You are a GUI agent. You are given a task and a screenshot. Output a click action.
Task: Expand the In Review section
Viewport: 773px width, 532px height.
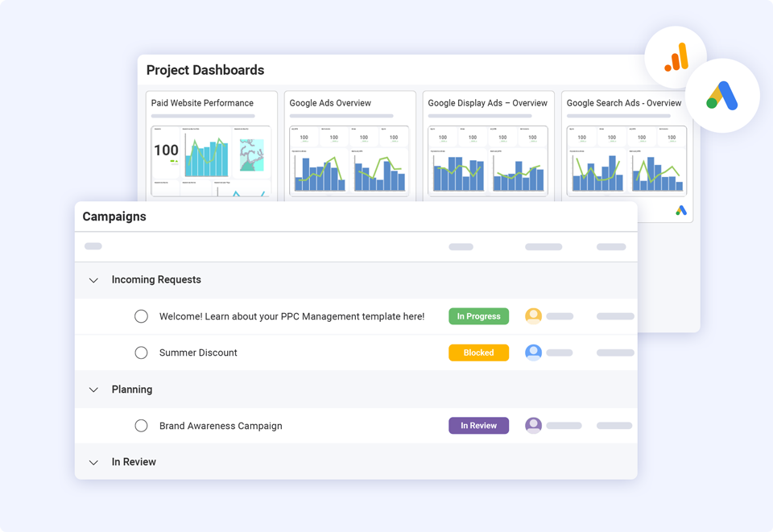click(93, 462)
